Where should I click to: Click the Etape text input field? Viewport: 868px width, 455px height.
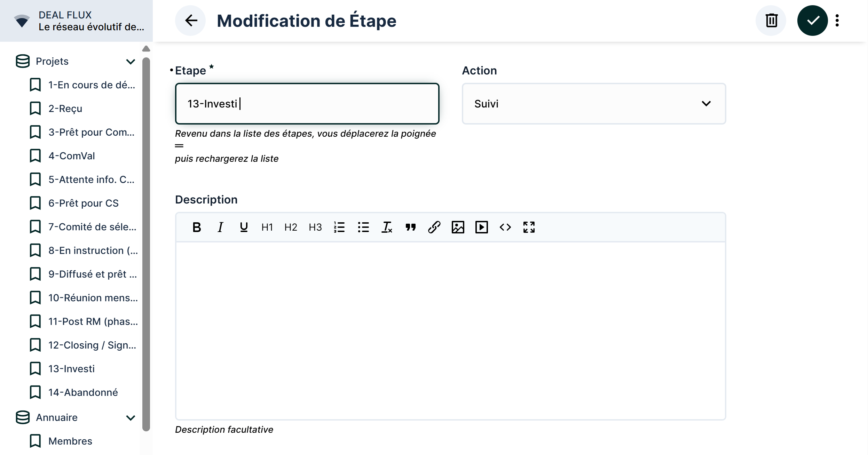click(x=307, y=104)
